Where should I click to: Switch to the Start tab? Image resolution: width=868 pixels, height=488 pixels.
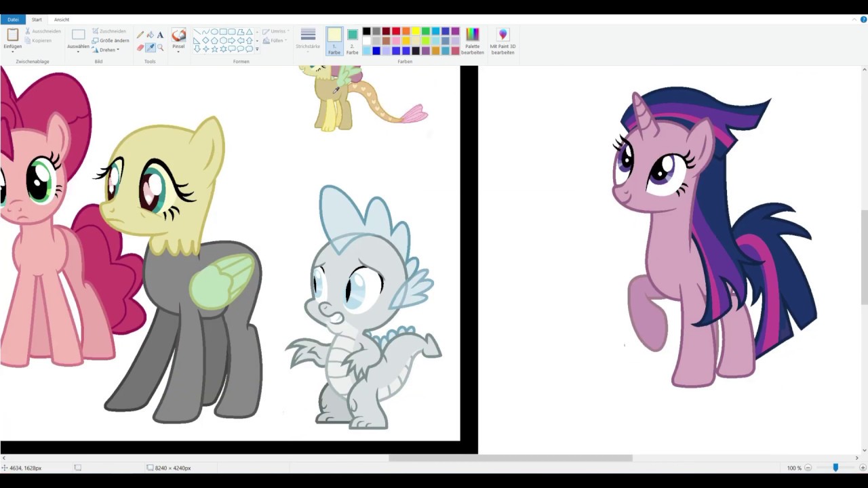(37, 20)
